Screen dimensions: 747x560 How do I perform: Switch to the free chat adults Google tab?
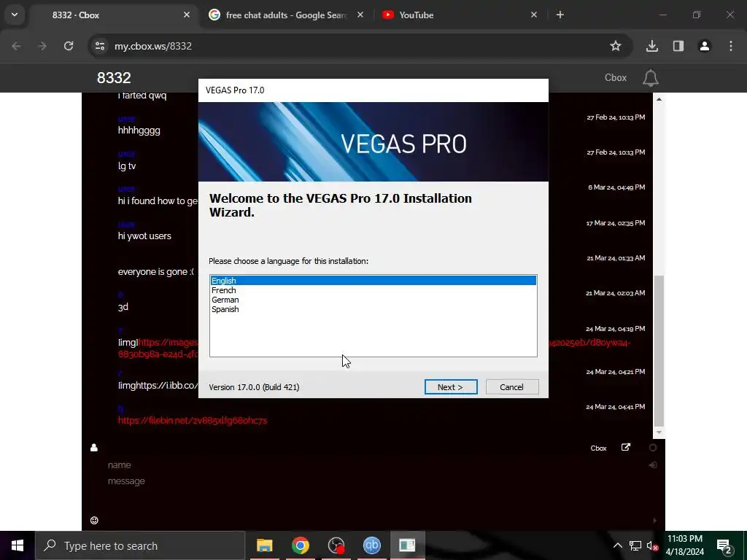(x=286, y=15)
